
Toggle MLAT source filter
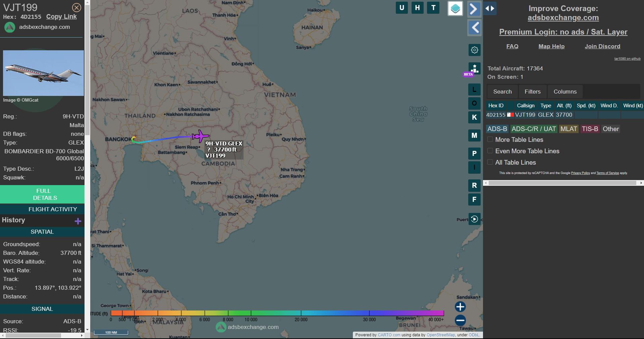(569, 129)
